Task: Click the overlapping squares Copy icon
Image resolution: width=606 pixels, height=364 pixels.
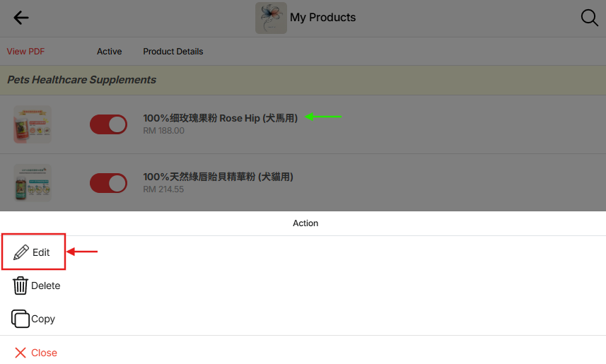Action: click(21, 319)
